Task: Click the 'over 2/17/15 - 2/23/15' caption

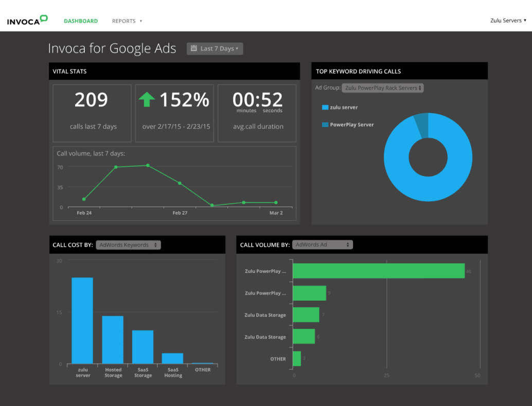Action: (x=176, y=126)
